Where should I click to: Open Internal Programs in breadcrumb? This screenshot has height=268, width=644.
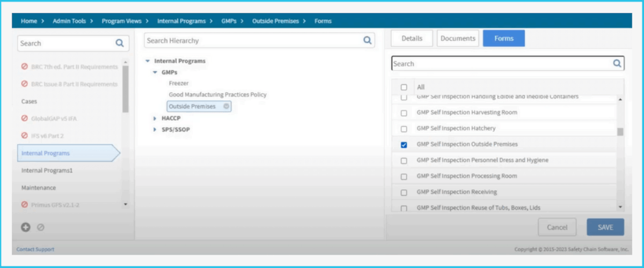(x=181, y=21)
